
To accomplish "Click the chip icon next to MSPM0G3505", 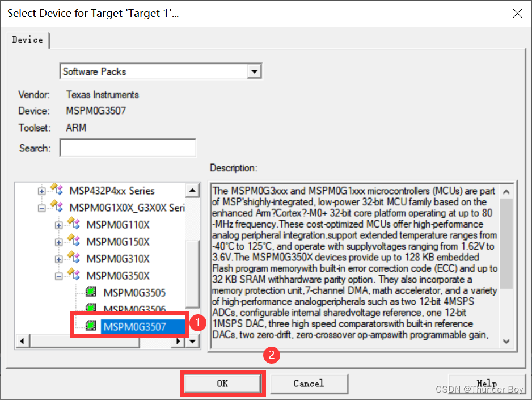I will [91, 292].
